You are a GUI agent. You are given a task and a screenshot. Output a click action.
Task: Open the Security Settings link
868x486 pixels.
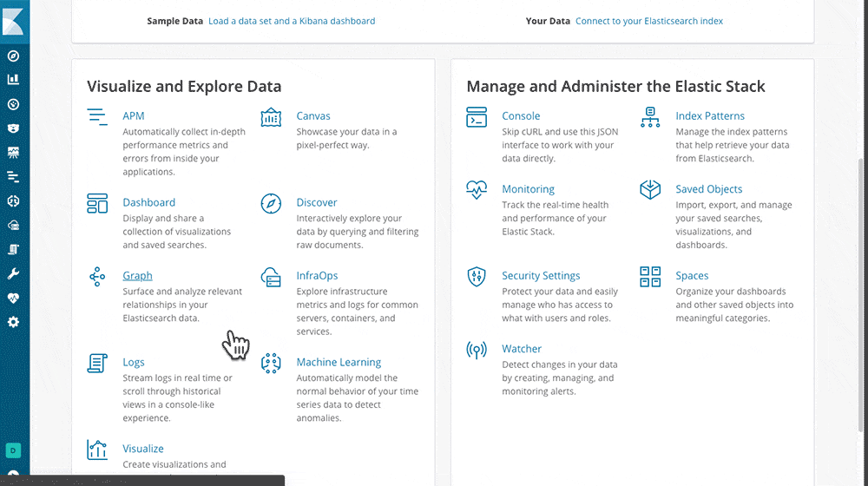(541, 275)
